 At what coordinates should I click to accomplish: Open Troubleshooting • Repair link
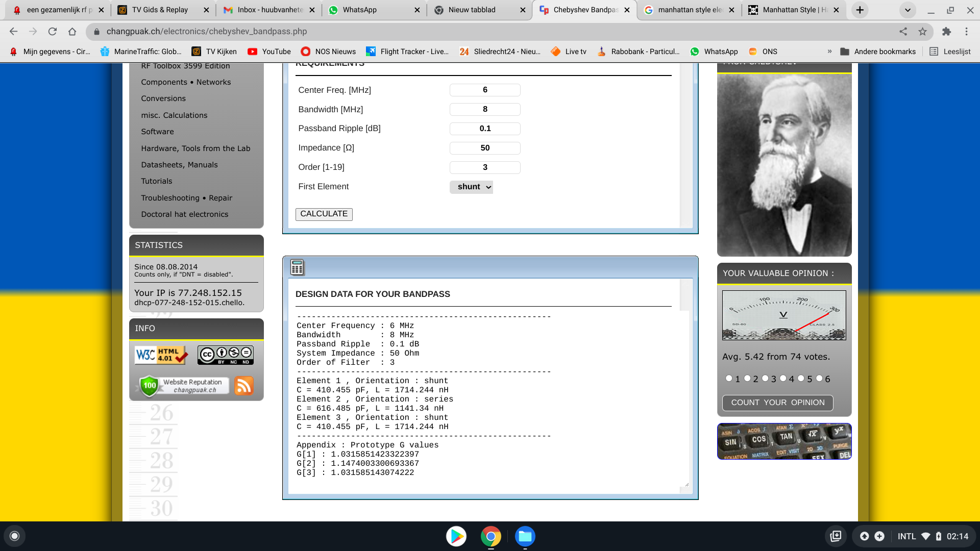pos(186,198)
